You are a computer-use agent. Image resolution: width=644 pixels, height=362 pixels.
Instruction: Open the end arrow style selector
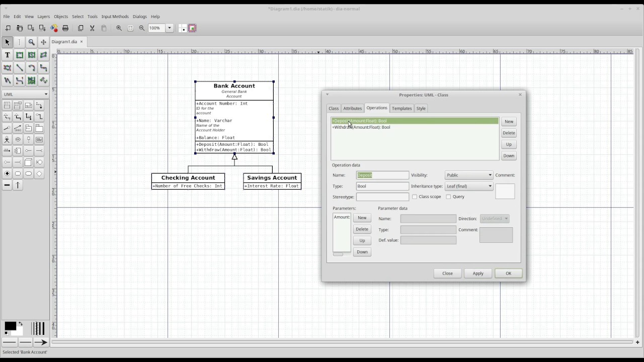[41, 342]
